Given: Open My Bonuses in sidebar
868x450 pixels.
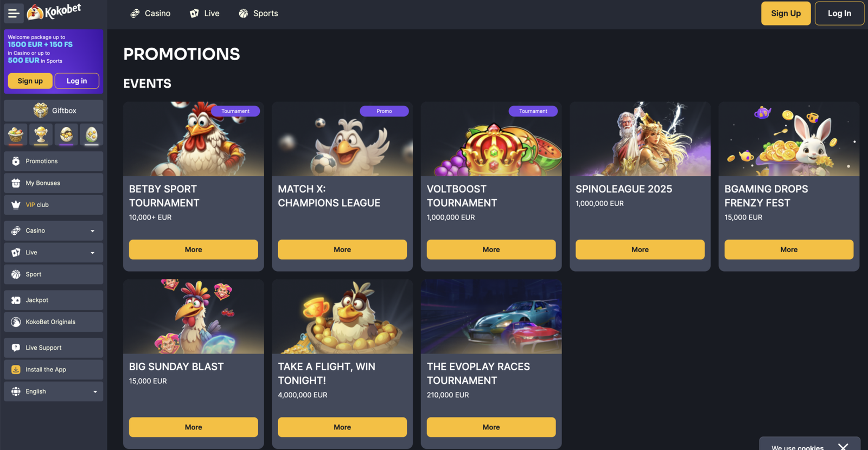Looking at the screenshot, I should point(54,183).
